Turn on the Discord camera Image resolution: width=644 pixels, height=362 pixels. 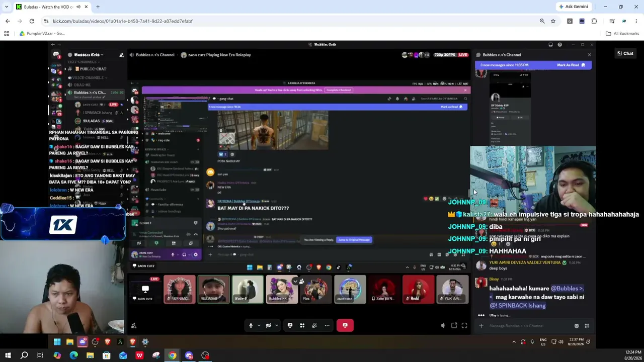[268, 325]
